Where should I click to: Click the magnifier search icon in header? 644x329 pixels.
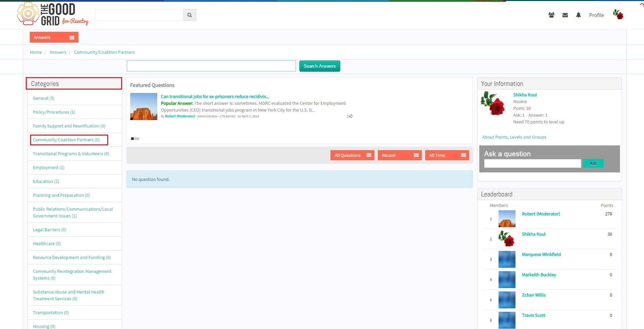point(189,15)
